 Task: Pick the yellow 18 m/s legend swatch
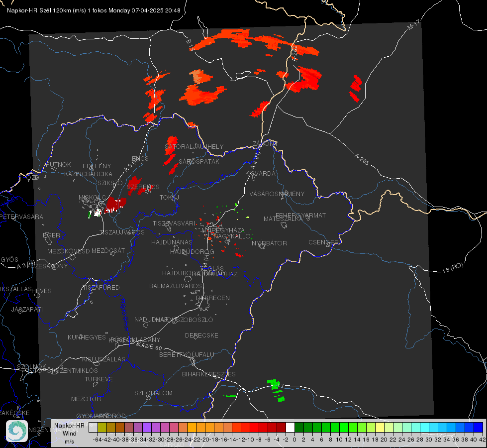pos(380,427)
